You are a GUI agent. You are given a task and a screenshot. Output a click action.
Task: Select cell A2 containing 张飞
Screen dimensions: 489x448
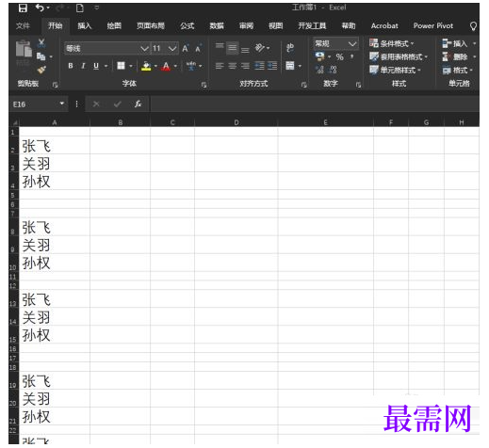click(55, 145)
